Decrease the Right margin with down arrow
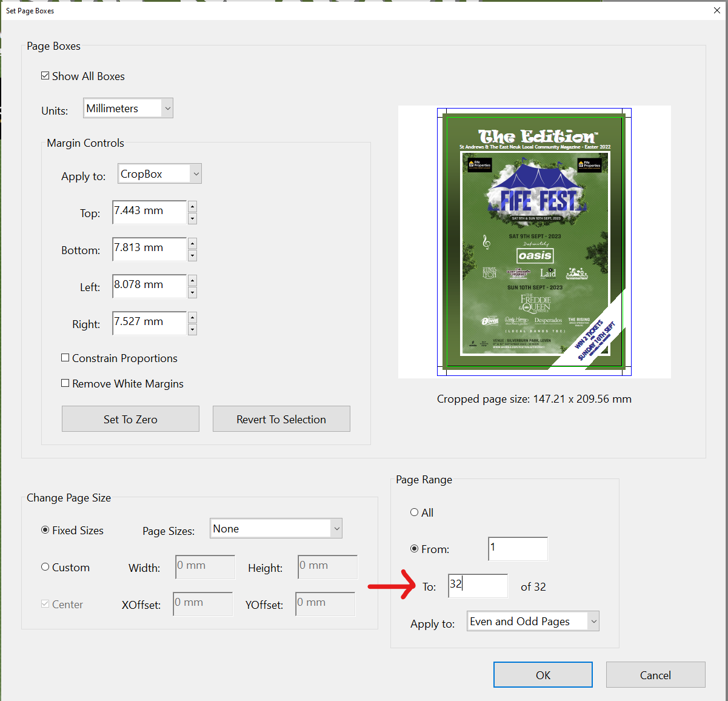Viewport: 728px width, 701px height. click(x=192, y=329)
